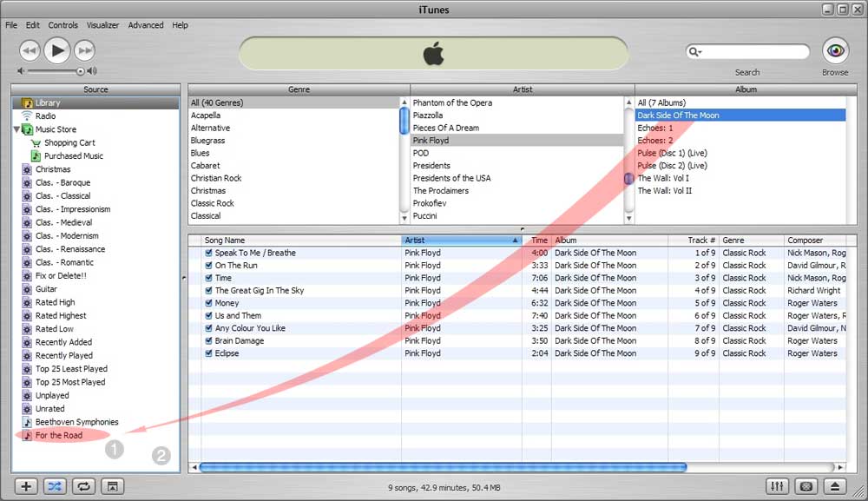The image size is (868, 501).
Task: Adjust the volume slider
Action: tap(81, 71)
